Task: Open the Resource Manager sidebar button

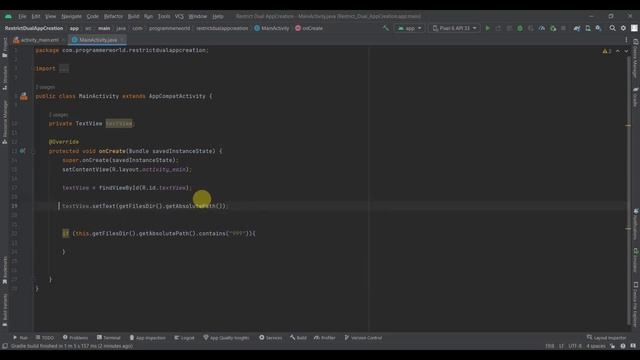Action: tap(5, 122)
